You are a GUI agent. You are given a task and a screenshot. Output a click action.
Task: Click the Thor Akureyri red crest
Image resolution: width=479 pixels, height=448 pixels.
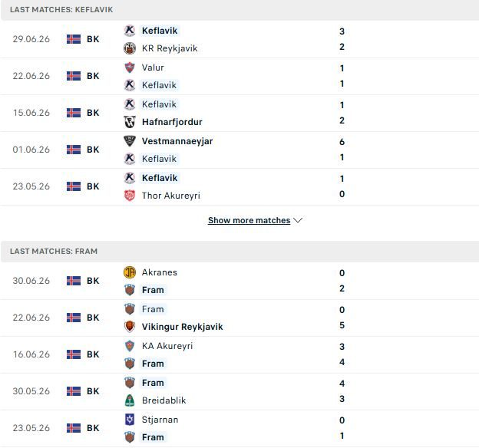130,196
